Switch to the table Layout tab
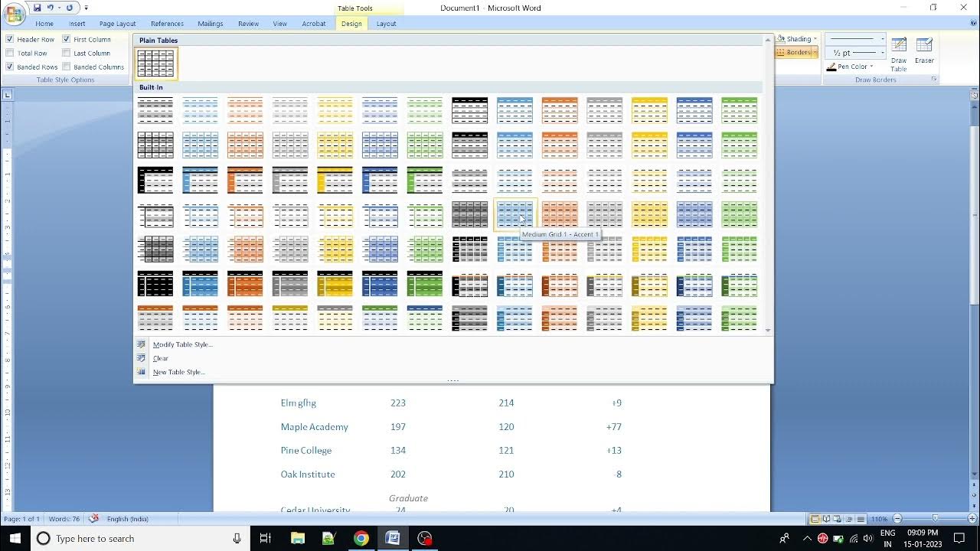 [x=387, y=24]
